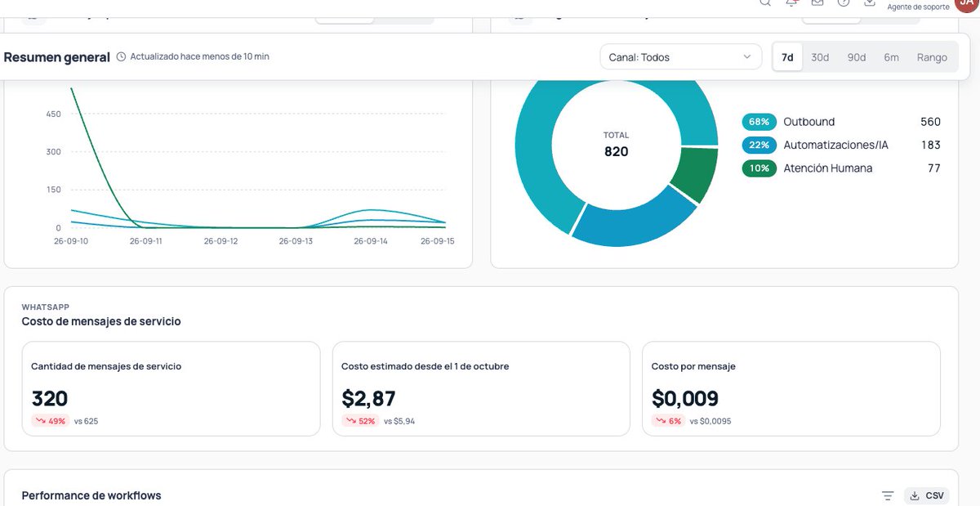Image resolution: width=980 pixels, height=506 pixels.
Task: Click the donut chart TOTAL 820 center
Action: pos(617,145)
